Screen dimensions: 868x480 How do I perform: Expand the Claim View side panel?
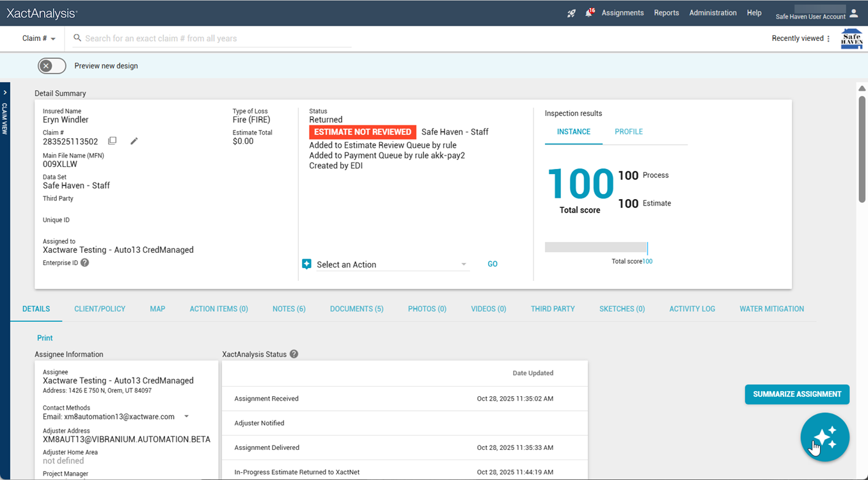click(5, 92)
